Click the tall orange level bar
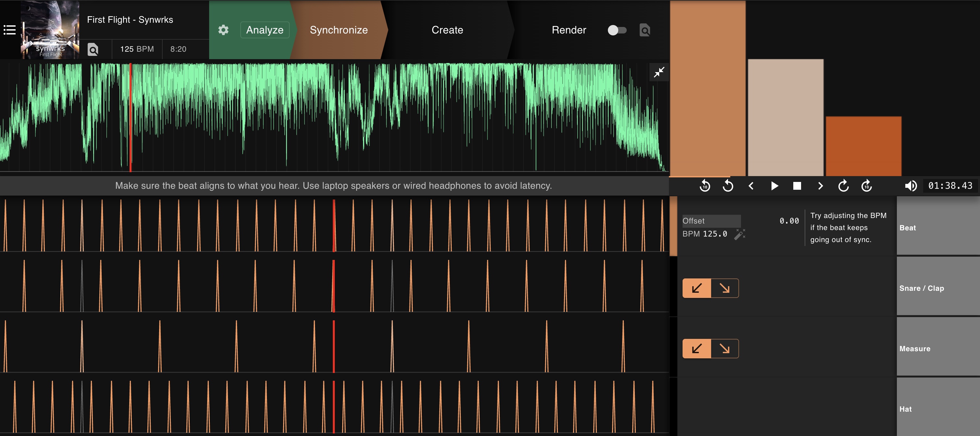Image resolution: width=980 pixels, height=436 pixels. coord(708,88)
